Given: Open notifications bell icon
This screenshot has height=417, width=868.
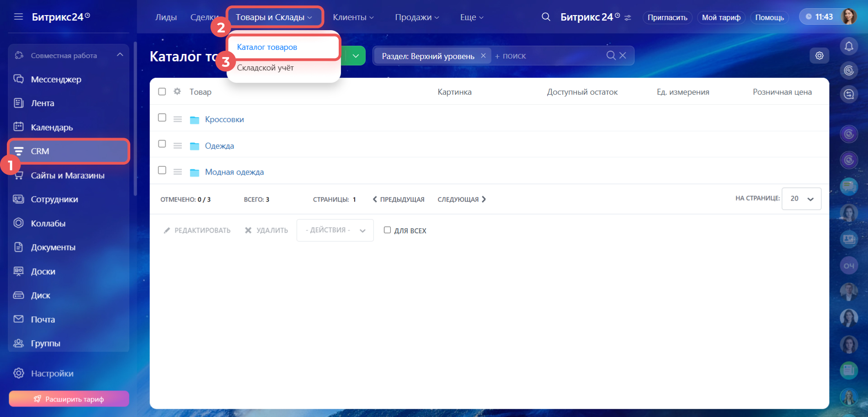Looking at the screenshot, I should pos(849,46).
